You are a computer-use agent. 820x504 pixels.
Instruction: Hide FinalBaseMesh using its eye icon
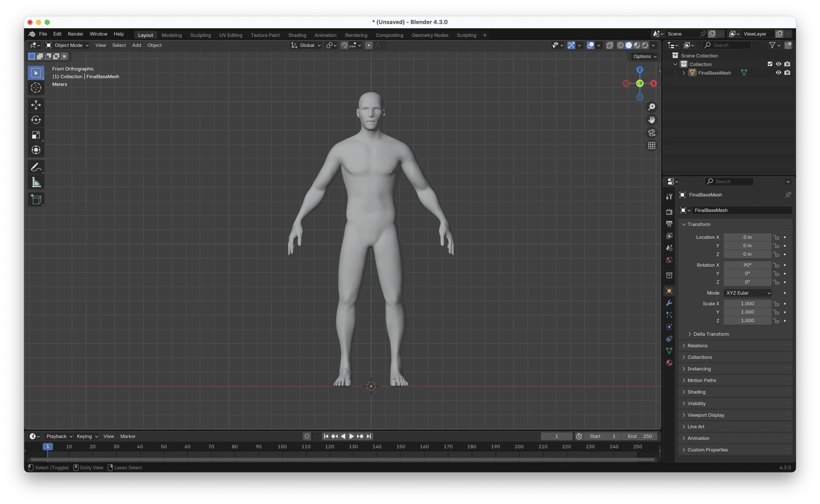pos(778,73)
